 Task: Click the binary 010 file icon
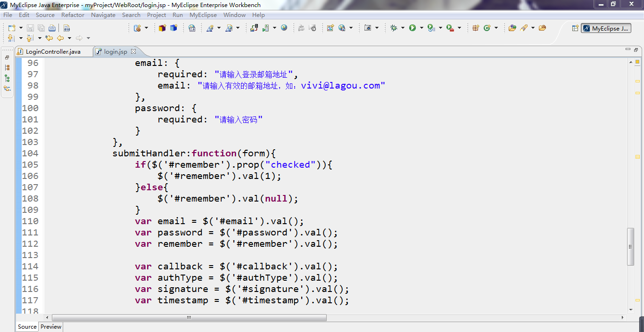pyautogui.click(x=66, y=28)
